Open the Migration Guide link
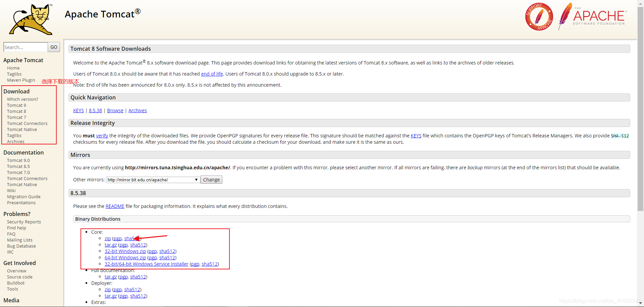The image size is (644, 307). (23, 196)
